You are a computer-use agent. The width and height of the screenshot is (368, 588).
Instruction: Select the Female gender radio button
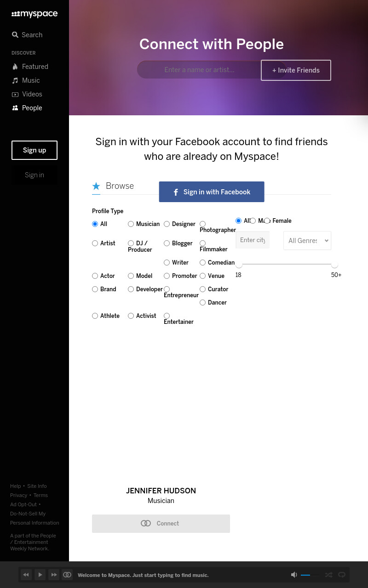coord(267,221)
